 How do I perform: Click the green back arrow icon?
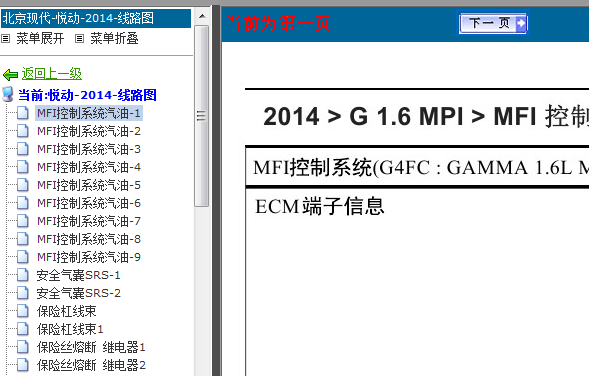10,74
